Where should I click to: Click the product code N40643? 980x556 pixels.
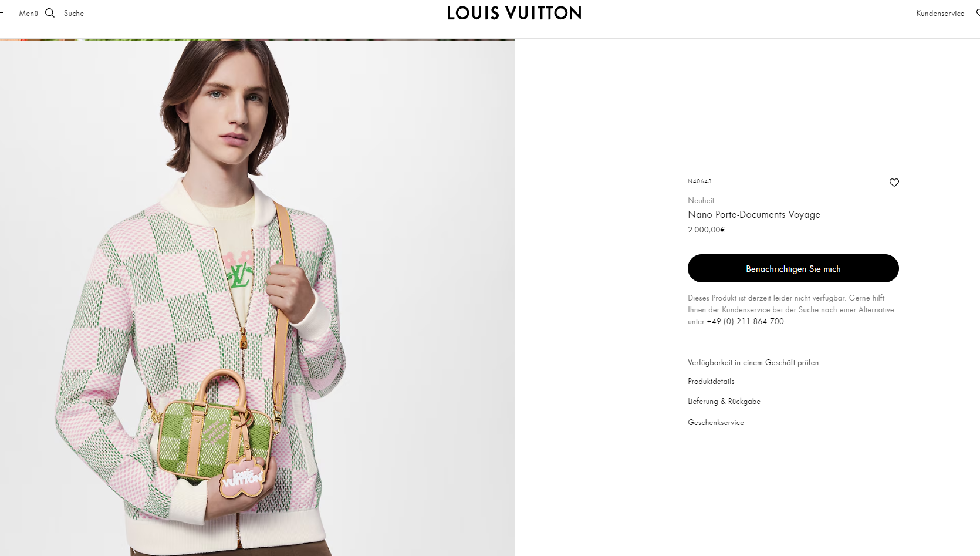699,181
